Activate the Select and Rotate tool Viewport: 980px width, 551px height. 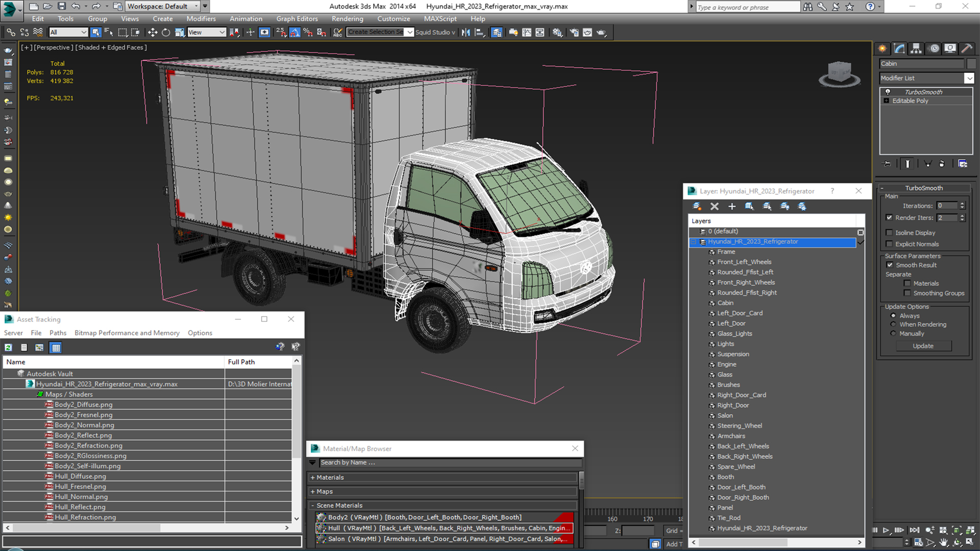point(166,32)
